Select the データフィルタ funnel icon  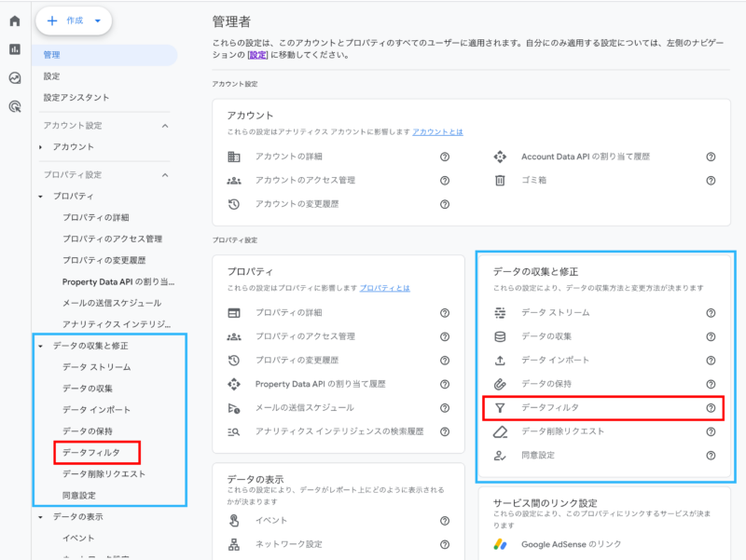point(500,406)
